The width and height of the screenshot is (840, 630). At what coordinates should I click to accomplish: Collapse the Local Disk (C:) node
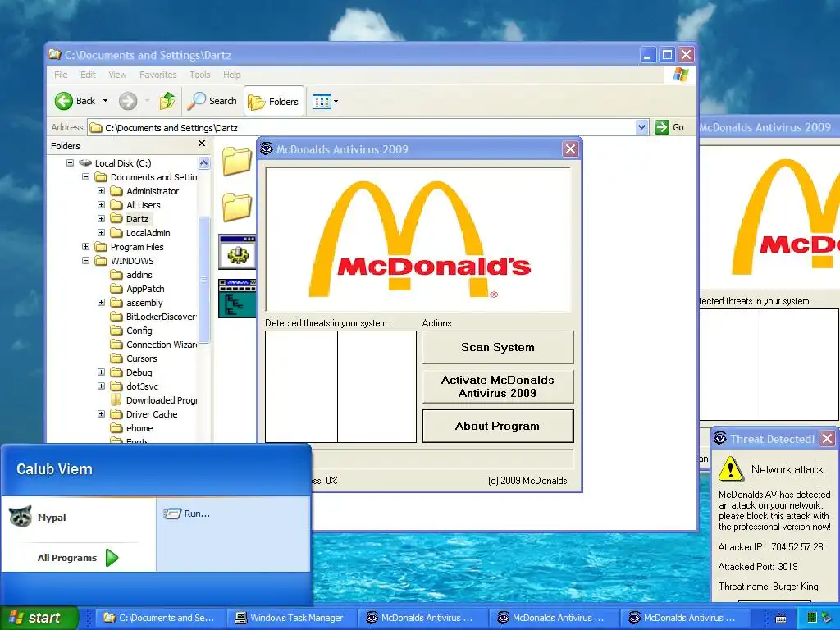tap(70, 163)
